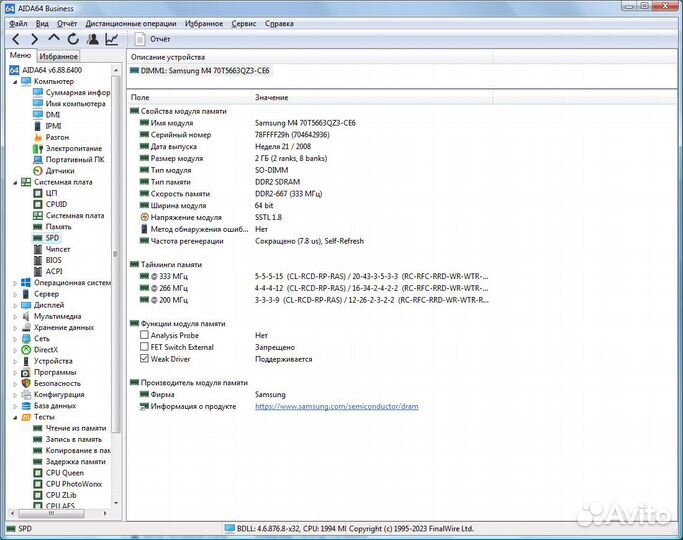Viewport: 683px width, 540px height.
Task: Expand the Сервер tree node
Action: [x=15, y=294]
